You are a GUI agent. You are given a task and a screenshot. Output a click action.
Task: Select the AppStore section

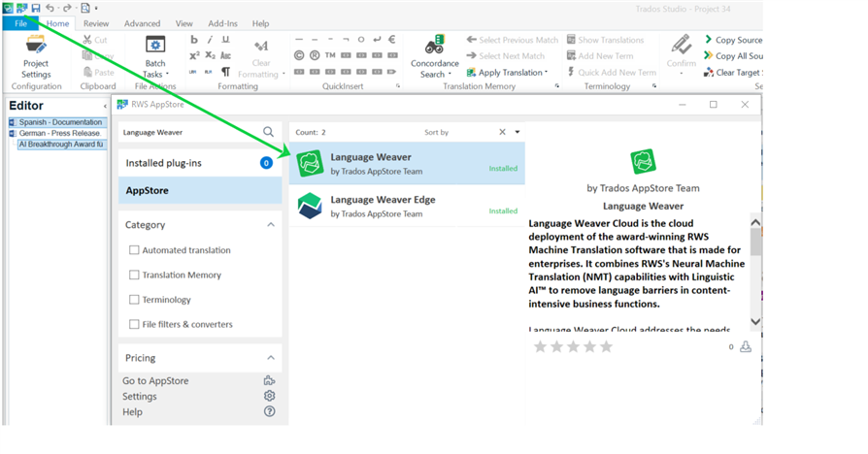pyautogui.click(x=200, y=190)
